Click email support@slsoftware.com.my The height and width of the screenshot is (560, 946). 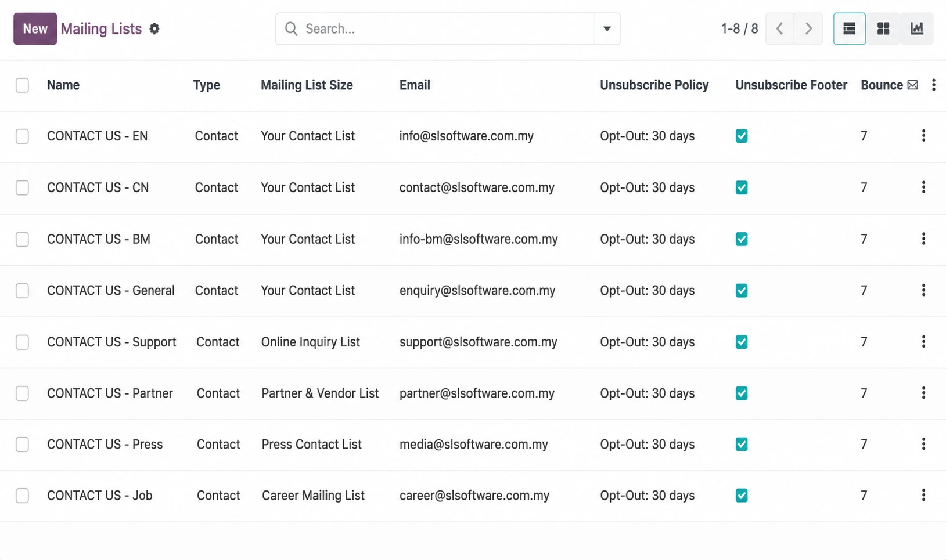pyautogui.click(x=479, y=342)
